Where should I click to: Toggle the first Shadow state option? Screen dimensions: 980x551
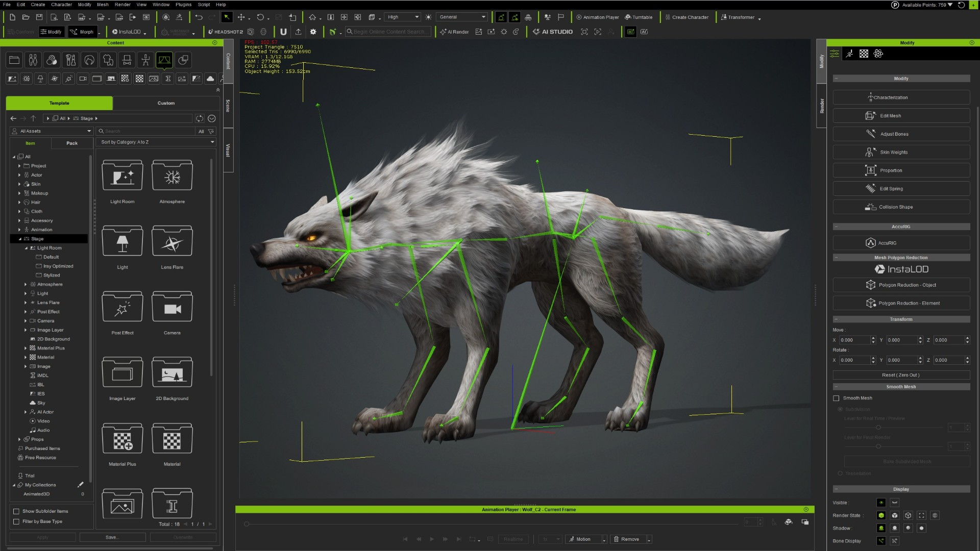(881, 529)
